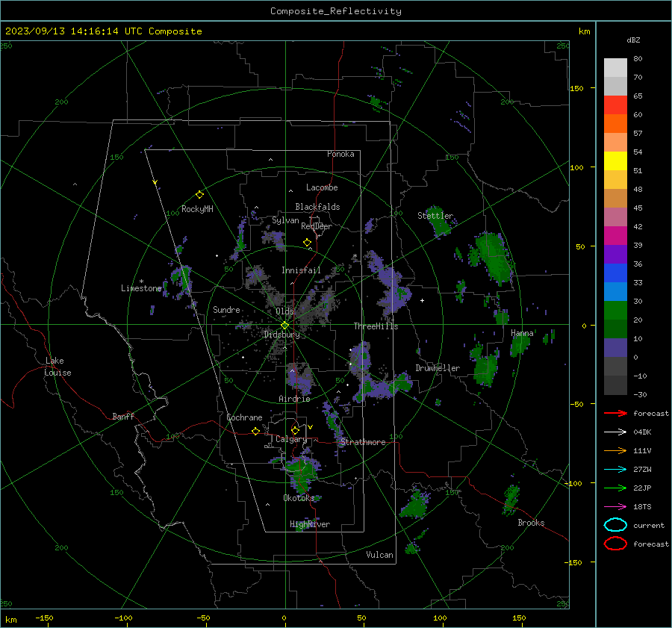Click the yellow 51-54 dBZ swatch
This screenshot has height=628, width=672.
(615, 161)
